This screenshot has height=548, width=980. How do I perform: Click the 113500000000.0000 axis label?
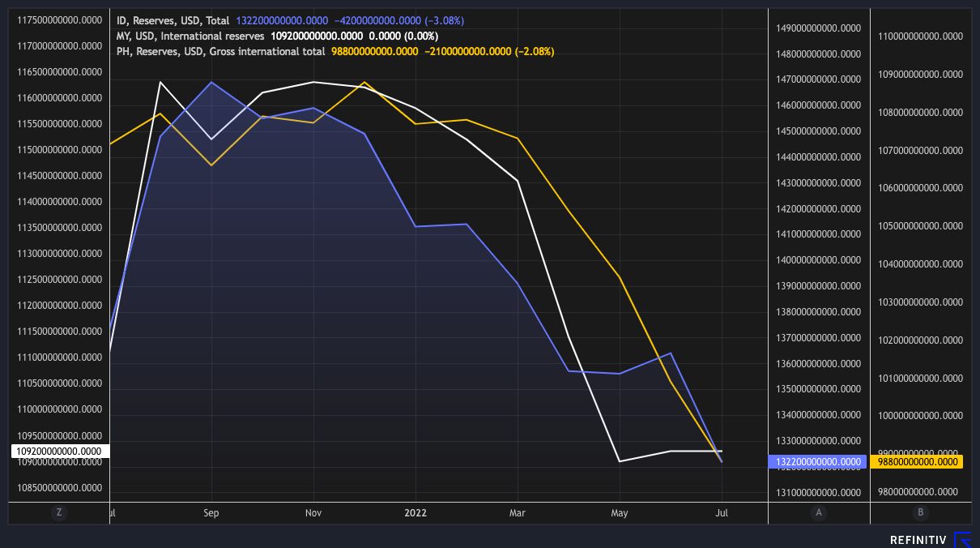coord(60,228)
